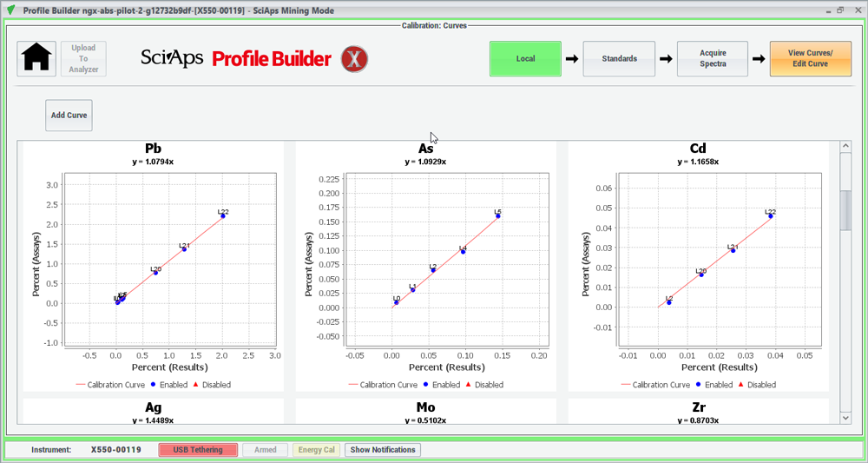This screenshot has height=463, width=868.
Task: Select the Zr curve heading
Action: [698, 408]
